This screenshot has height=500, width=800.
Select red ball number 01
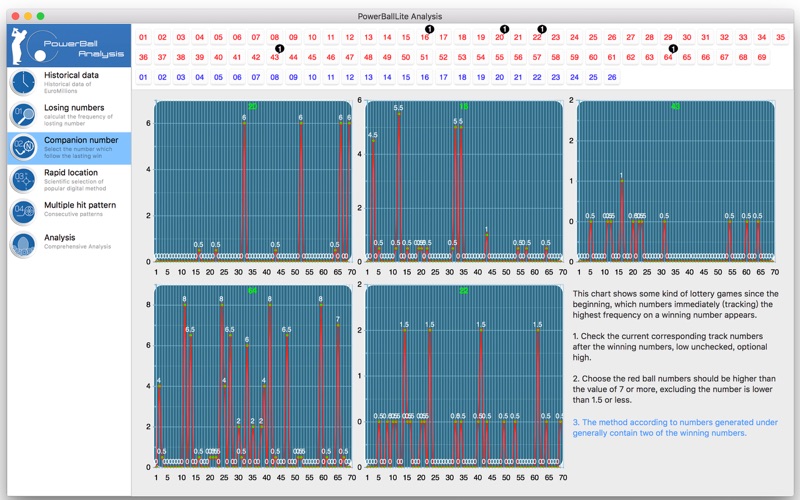point(143,37)
